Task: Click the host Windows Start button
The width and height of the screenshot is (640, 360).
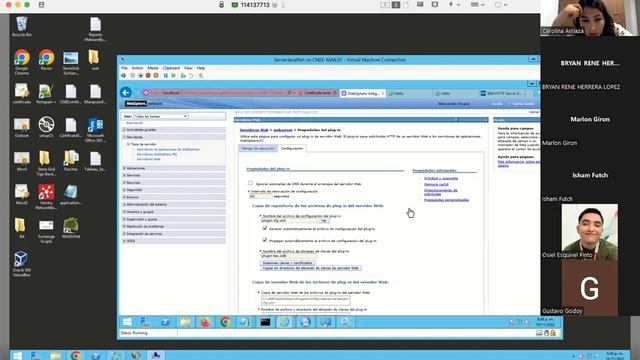Action: (17, 356)
